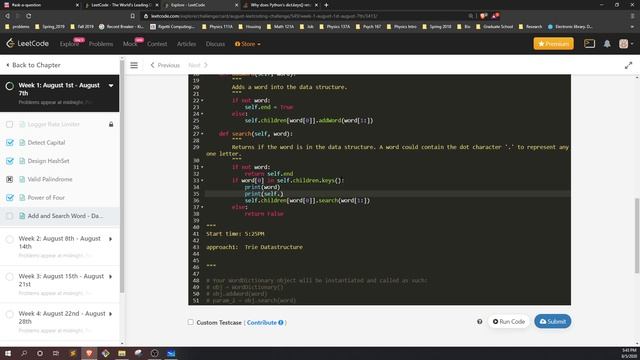Click the sidebar scrollbar

click(122, 176)
